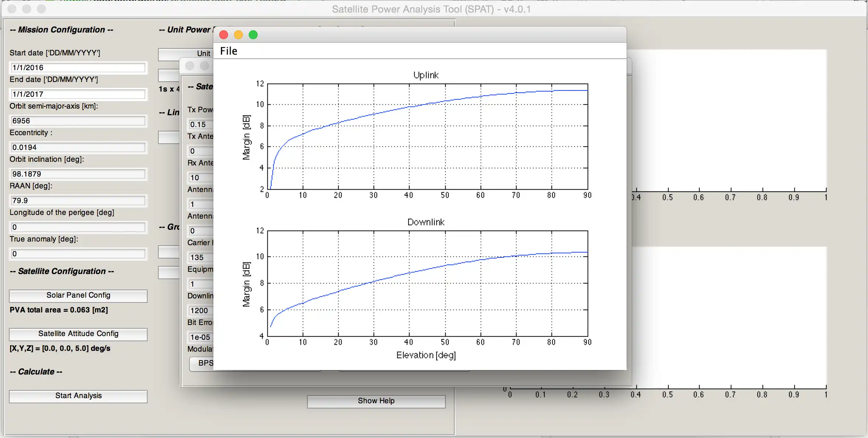Click the Solar Panel Config button
868x438 pixels.
coord(79,295)
